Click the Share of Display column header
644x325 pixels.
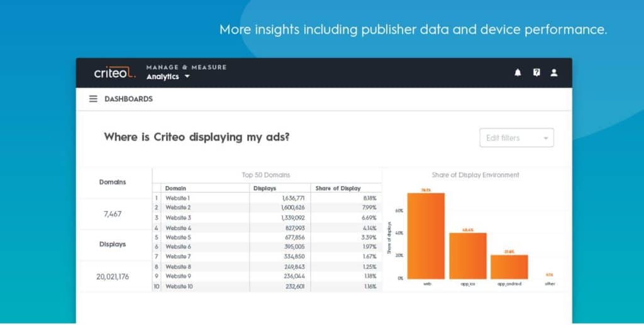click(338, 189)
